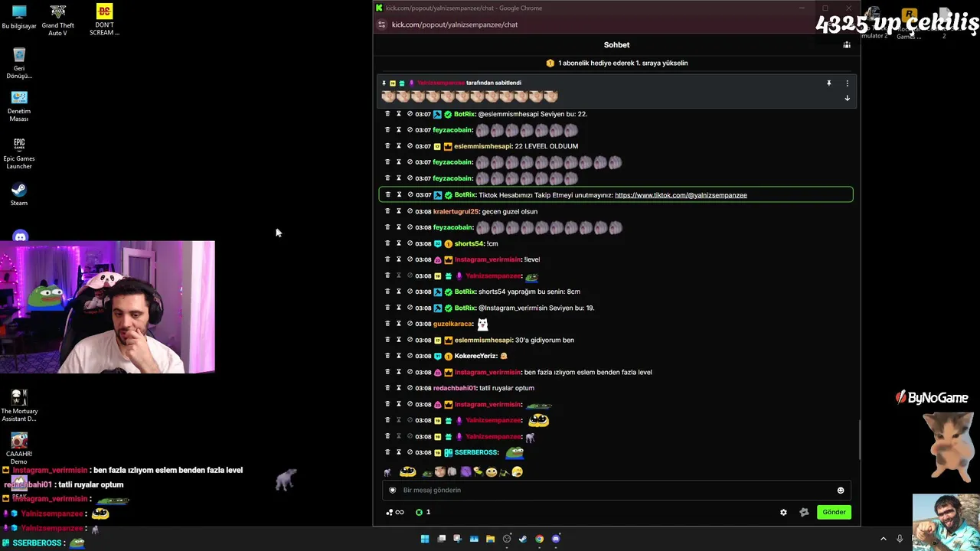The width and height of the screenshot is (980, 551).
Task: Timeout eslemmismhesapi on '22 LEVEEL OLDUUM' row
Action: coord(398,146)
